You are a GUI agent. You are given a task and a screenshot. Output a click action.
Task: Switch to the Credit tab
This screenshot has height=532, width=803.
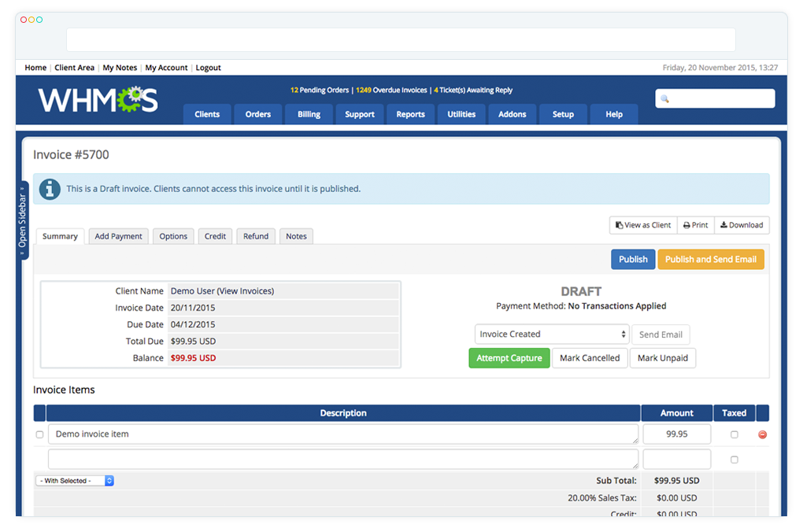click(x=215, y=236)
